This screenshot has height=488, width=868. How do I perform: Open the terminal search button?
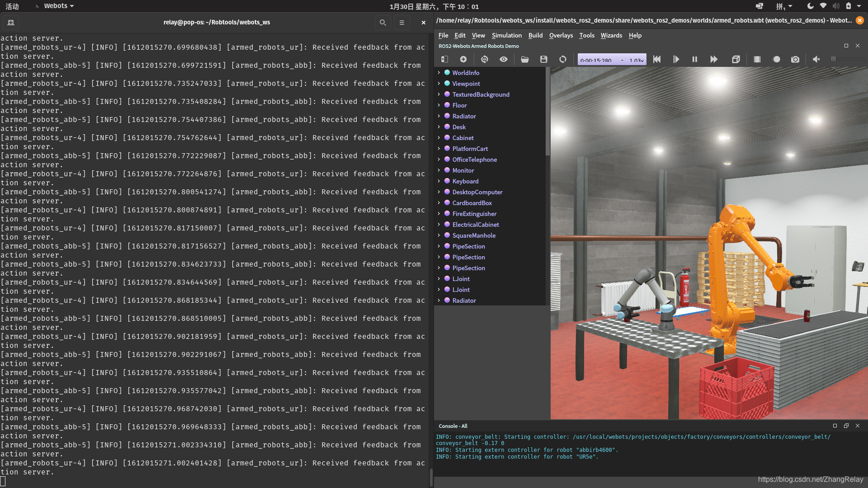click(x=382, y=23)
